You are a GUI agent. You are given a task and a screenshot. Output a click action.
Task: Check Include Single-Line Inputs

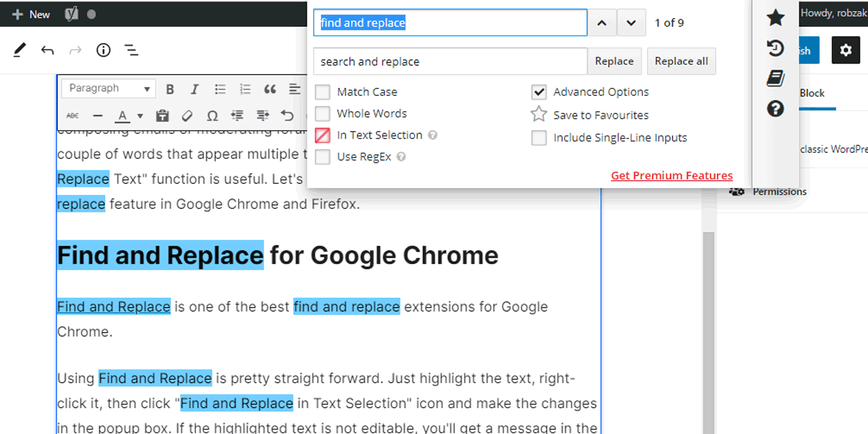(539, 138)
